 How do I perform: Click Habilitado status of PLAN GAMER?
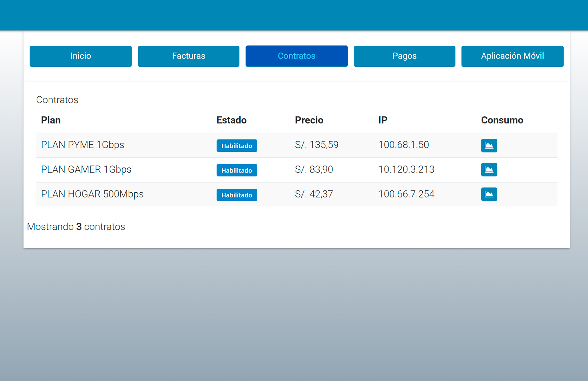(x=237, y=170)
